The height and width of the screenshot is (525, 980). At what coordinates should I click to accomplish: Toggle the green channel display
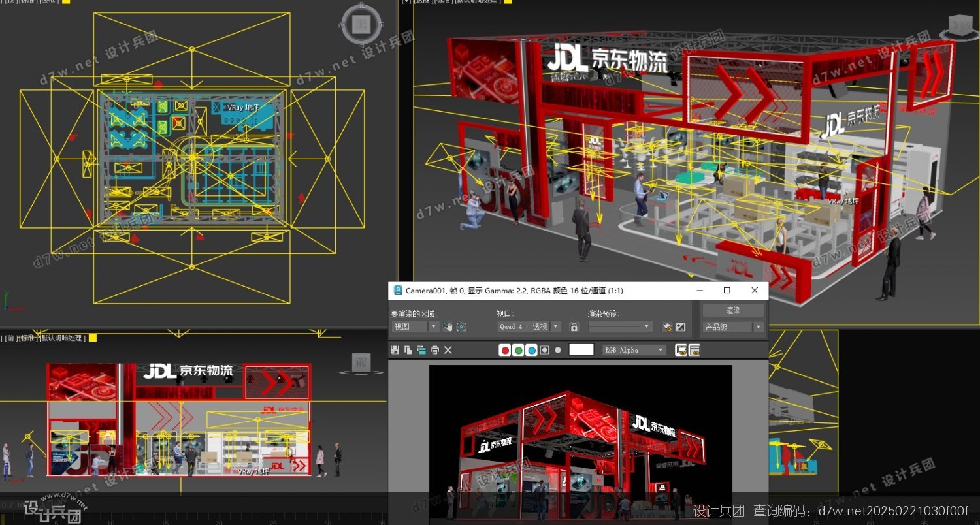(518, 350)
